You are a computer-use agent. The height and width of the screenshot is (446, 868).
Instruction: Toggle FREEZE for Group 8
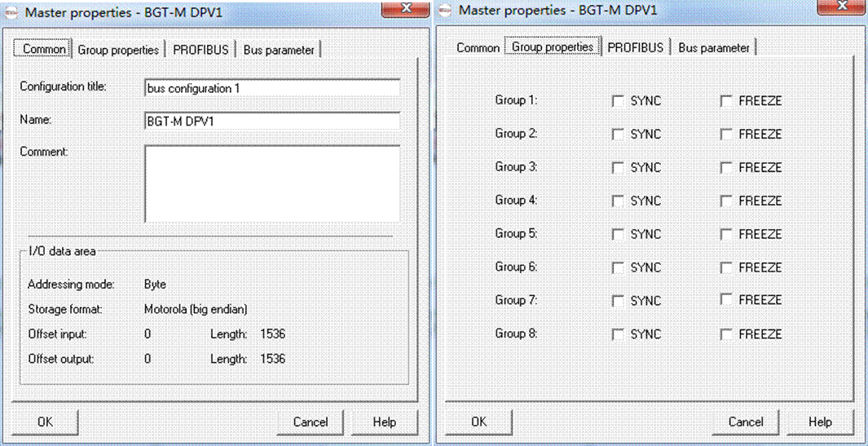point(726,334)
